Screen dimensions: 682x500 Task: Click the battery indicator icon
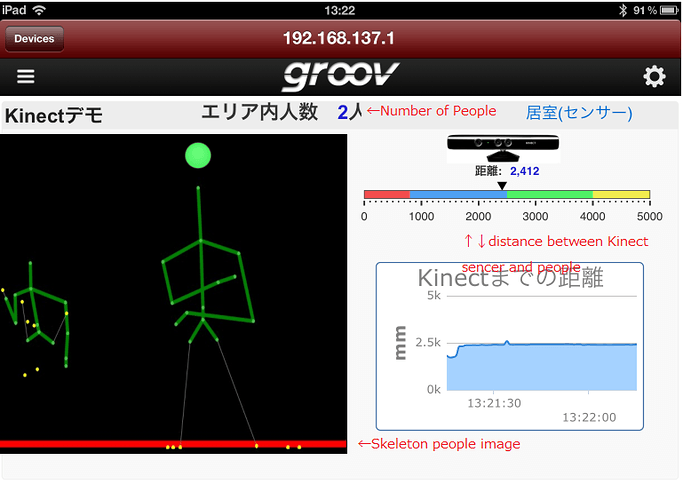click(x=669, y=10)
